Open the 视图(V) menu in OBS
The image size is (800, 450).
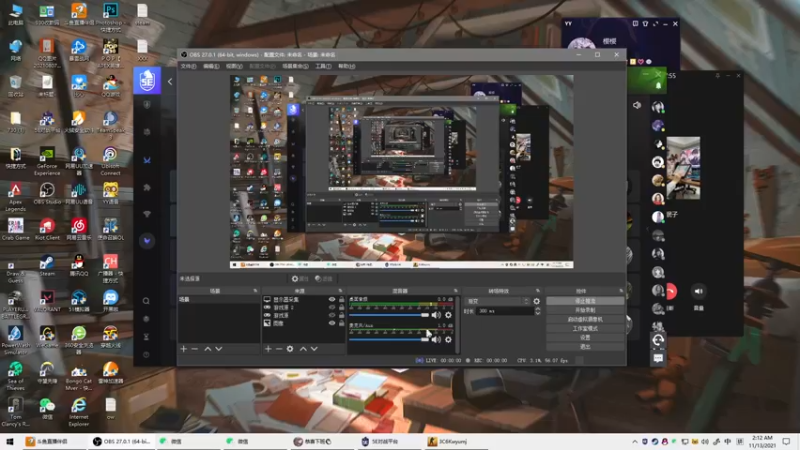click(x=234, y=66)
